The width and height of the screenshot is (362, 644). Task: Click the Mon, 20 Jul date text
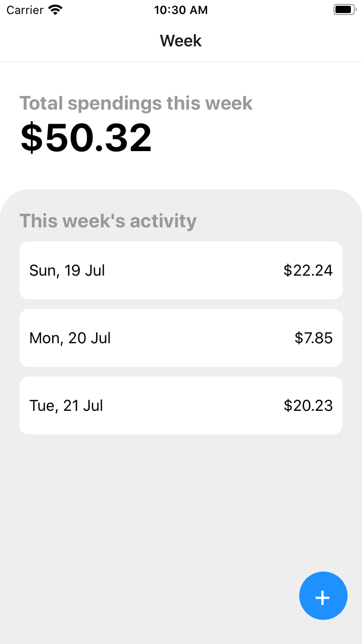point(70,338)
